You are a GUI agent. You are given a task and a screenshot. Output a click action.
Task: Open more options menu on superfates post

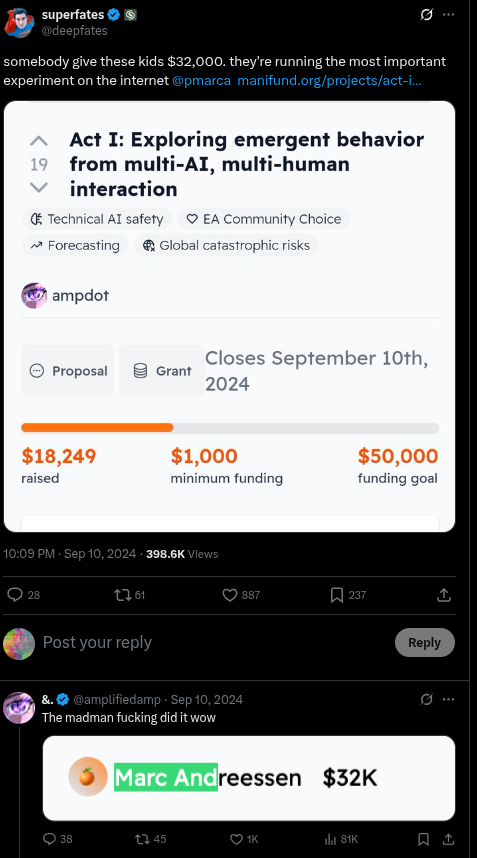[449, 15]
